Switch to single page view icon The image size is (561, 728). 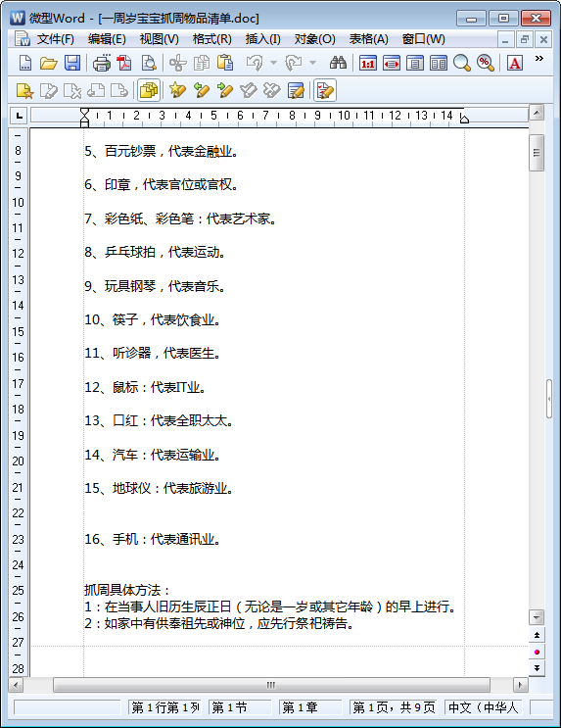pos(415,63)
